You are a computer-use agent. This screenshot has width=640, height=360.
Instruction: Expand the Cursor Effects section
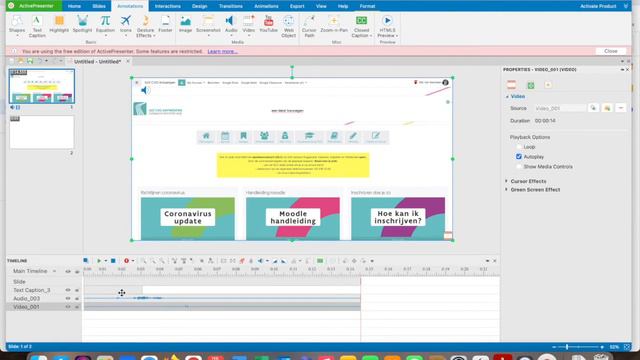coord(507,181)
